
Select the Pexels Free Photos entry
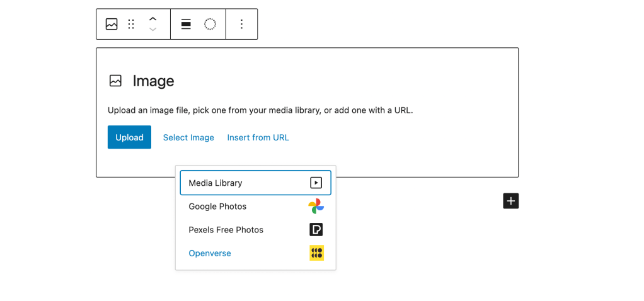click(255, 230)
